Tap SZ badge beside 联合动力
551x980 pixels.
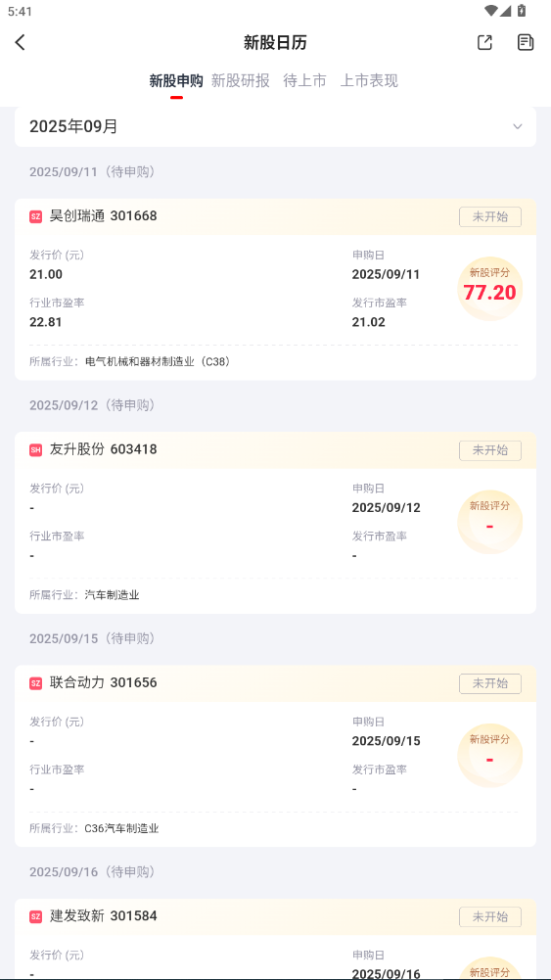[35, 683]
